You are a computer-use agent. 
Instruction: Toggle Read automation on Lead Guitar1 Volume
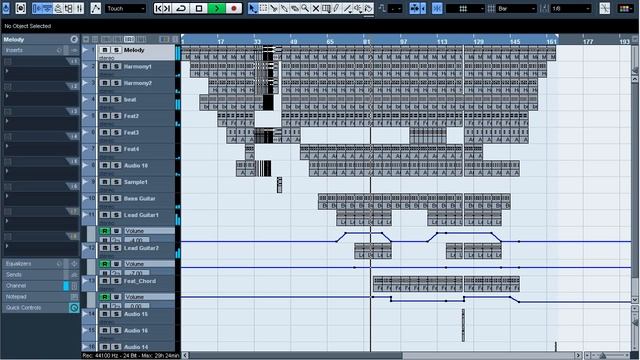(105, 231)
